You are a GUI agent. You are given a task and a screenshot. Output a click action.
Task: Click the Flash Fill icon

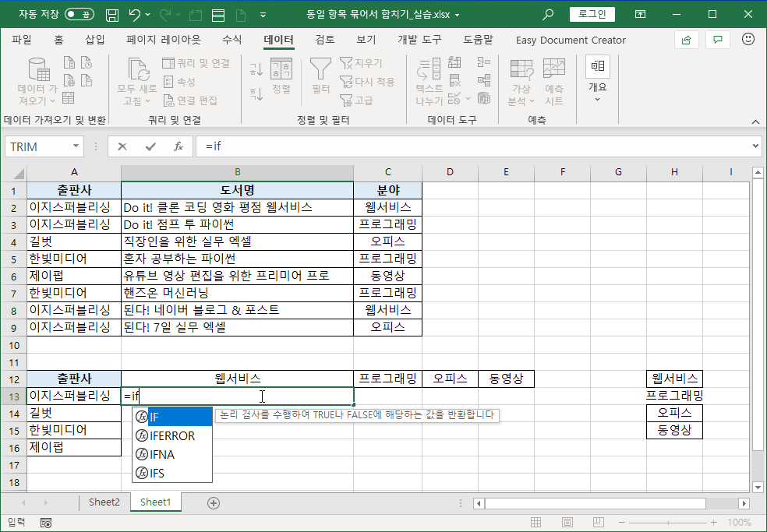455,62
